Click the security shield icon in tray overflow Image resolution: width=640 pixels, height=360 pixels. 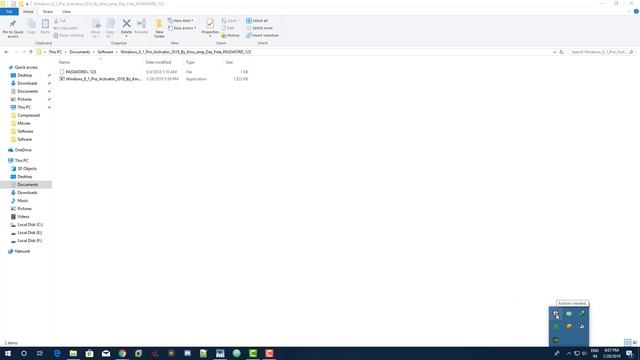[x=556, y=314]
